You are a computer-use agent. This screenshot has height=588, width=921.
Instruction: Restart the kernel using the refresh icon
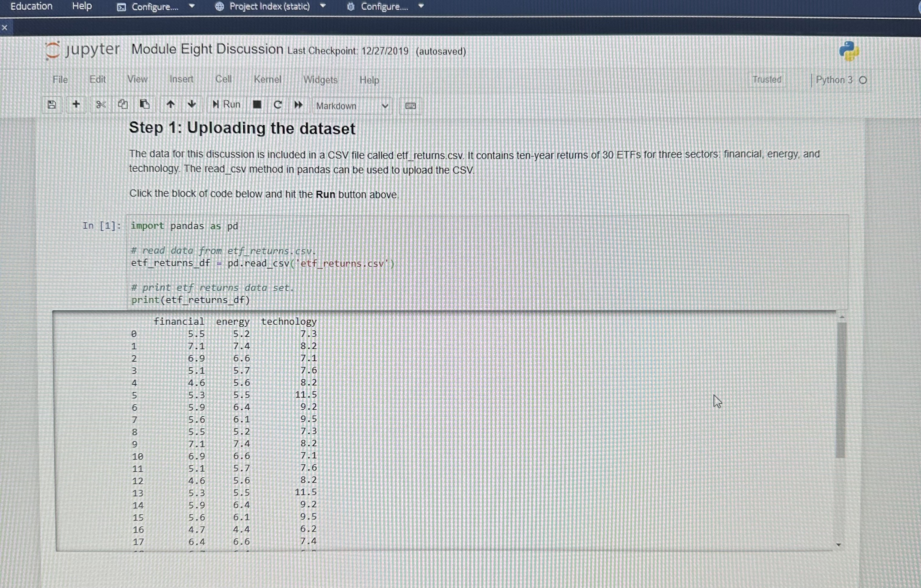pyautogui.click(x=278, y=104)
